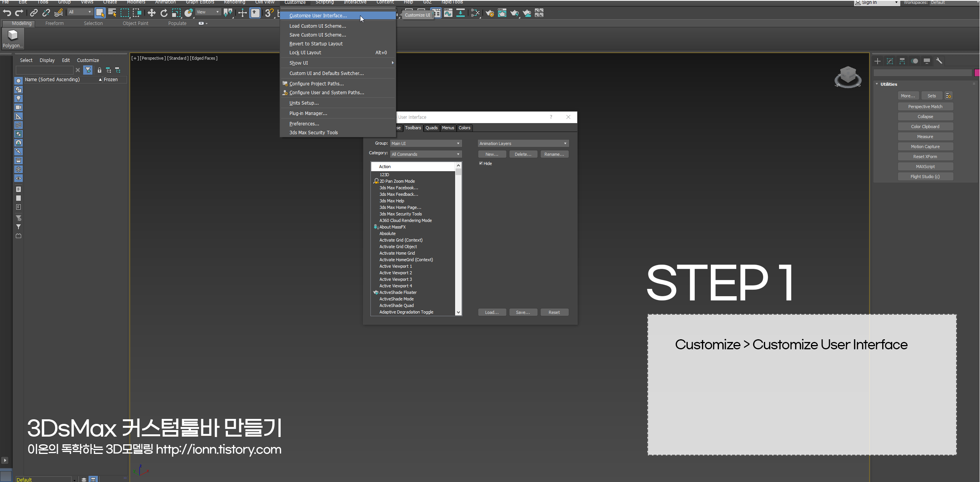The image size is (980, 482).
Task: Switch to the Colors tab in dialog
Action: pos(464,128)
